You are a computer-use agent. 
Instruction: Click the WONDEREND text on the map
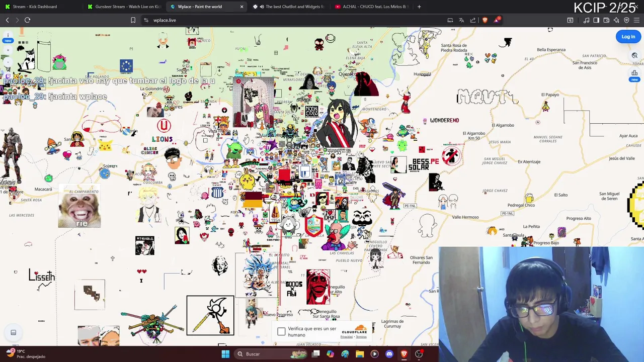click(x=444, y=121)
